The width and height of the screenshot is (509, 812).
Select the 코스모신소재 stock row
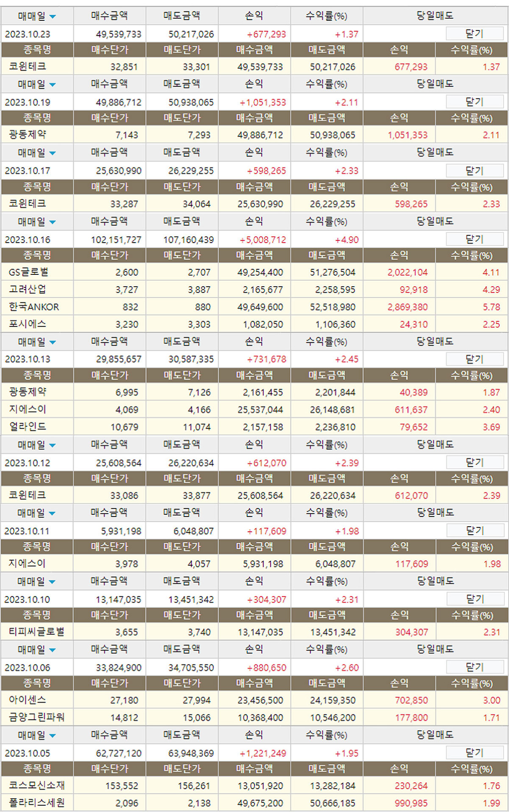[x=36, y=785]
